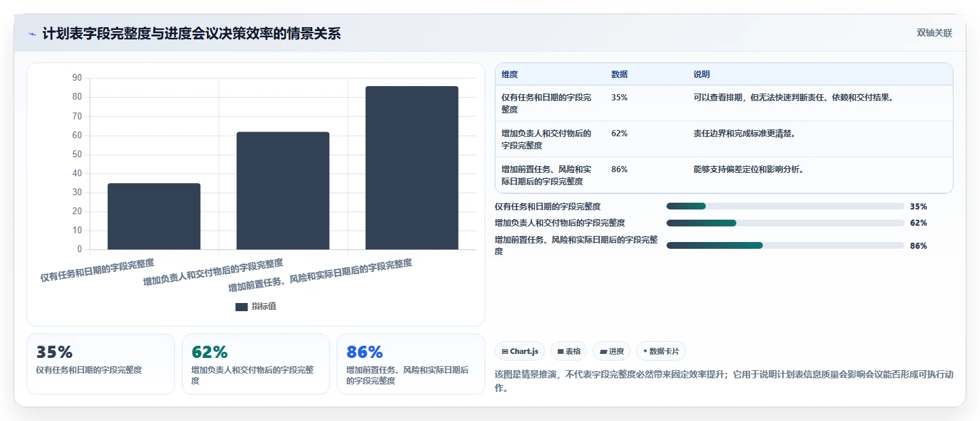Open the 35% data card
This screenshot has height=421, width=980.
click(x=100, y=364)
